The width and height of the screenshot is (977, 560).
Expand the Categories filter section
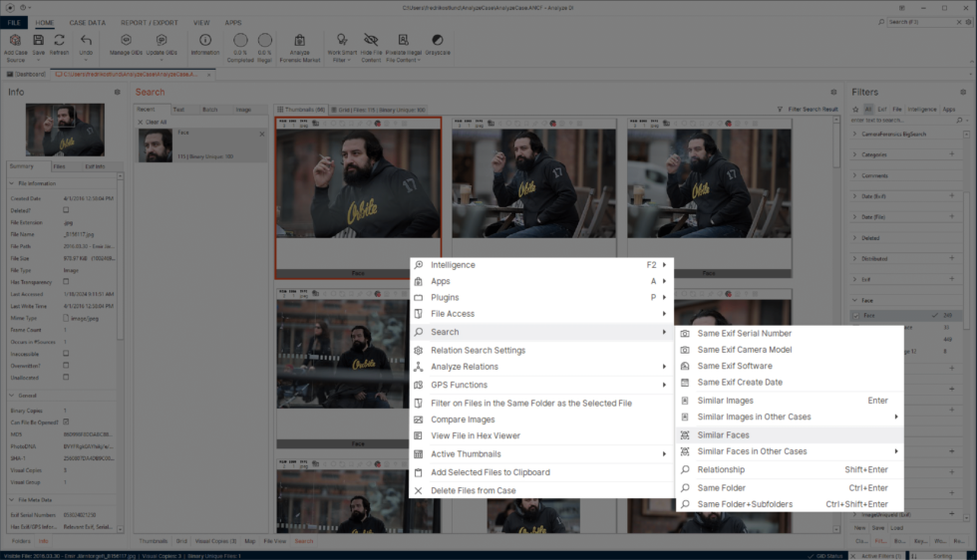855,154
